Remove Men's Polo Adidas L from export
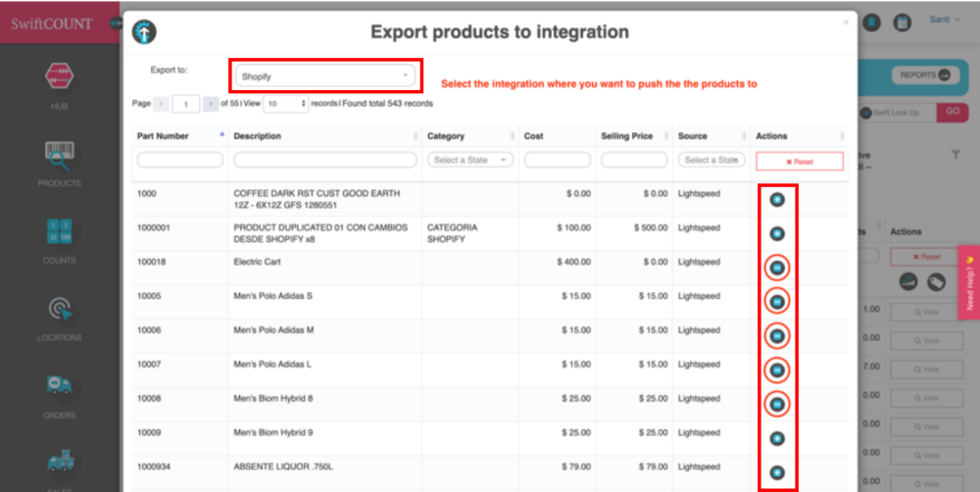 777,370
